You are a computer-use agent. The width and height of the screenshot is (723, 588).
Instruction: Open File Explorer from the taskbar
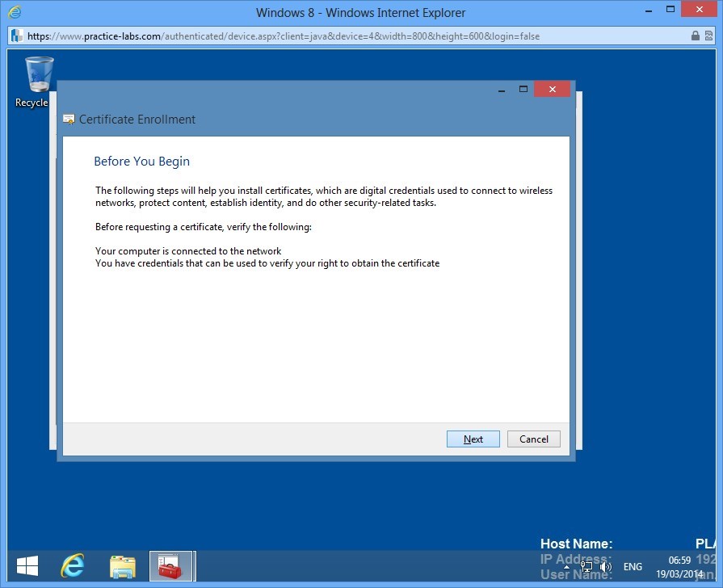click(x=122, y=565)
